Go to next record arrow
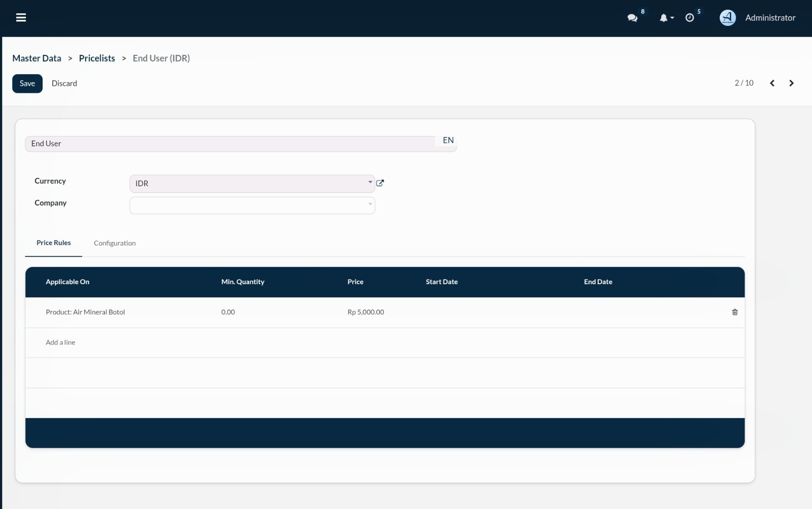 tap(791, 83)
